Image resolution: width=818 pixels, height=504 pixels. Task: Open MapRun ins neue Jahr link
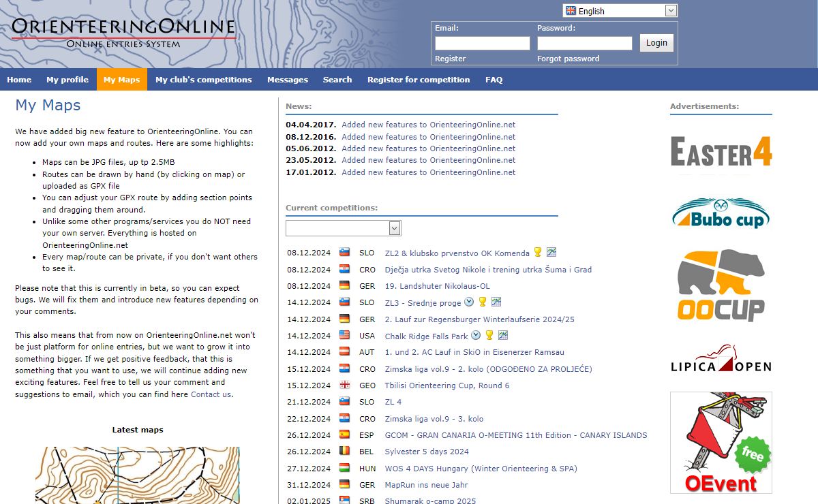coord(427,485)
